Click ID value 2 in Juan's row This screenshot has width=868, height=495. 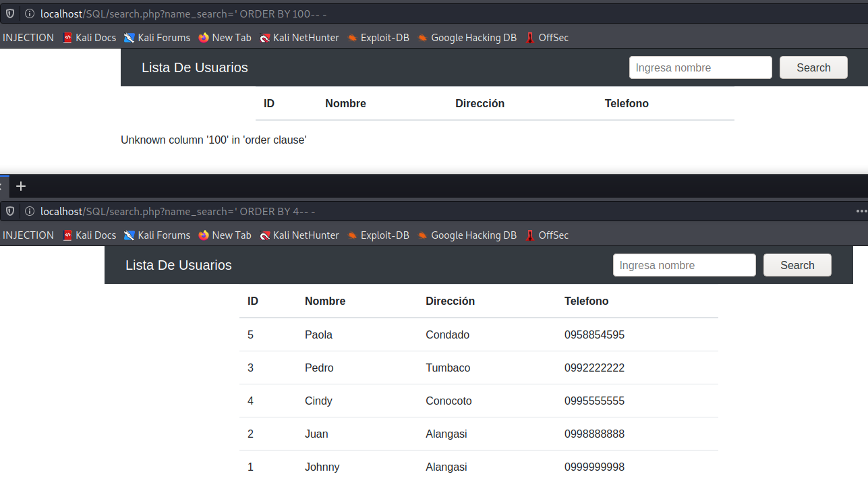click(x=250, y=434)
